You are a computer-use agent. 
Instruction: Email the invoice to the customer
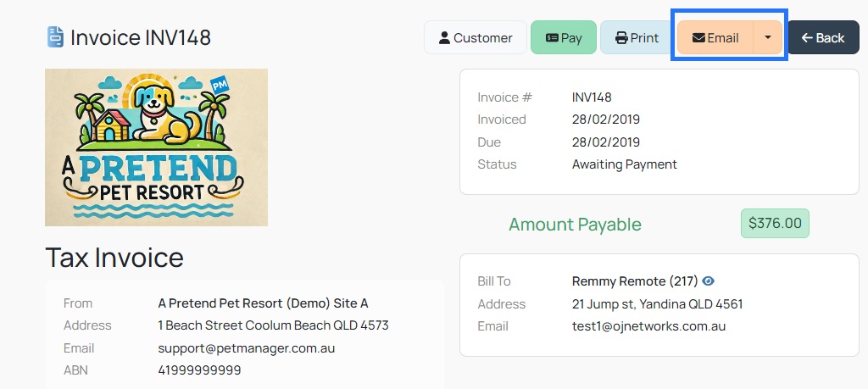point(715,37)
